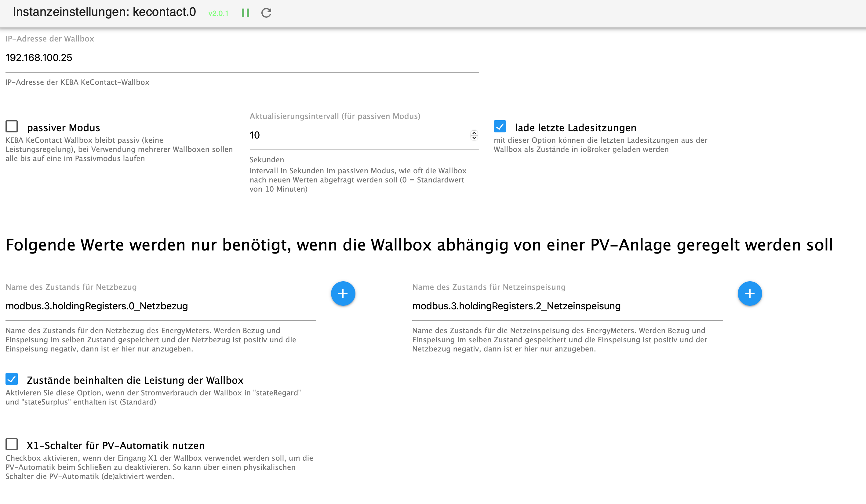This screenshot has height=504, width=866.
Task: Enable the passiver Modus checkbox
Action: coord(12,126)
